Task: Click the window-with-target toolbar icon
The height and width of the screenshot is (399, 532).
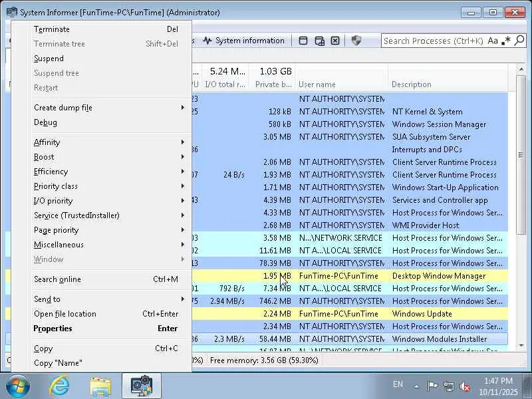Action: [319, 41]
